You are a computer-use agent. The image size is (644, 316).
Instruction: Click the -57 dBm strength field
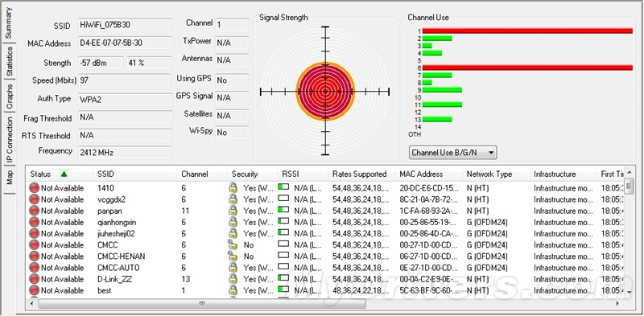click(x=101, y=64)
